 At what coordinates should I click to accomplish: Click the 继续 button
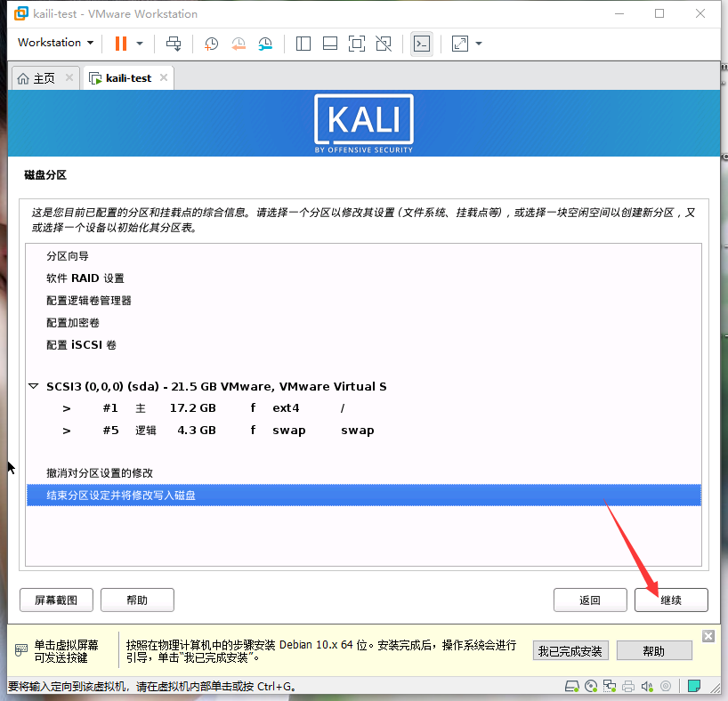coord(670,600)
